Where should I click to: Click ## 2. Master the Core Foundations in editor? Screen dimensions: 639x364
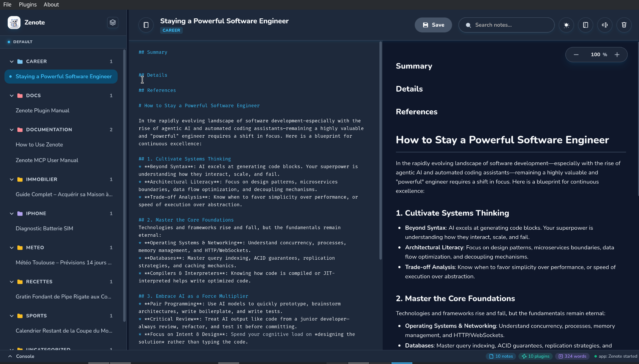186,220
